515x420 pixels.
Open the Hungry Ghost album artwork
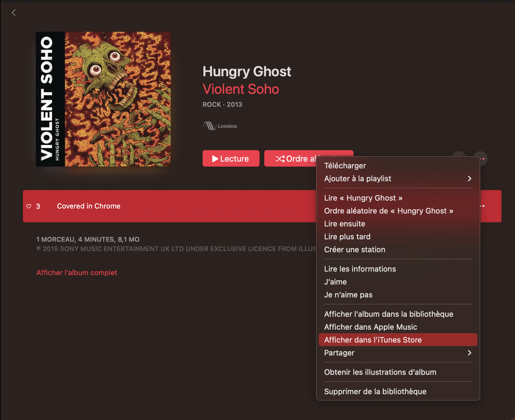pyautogui.click(x=103, y=99)
